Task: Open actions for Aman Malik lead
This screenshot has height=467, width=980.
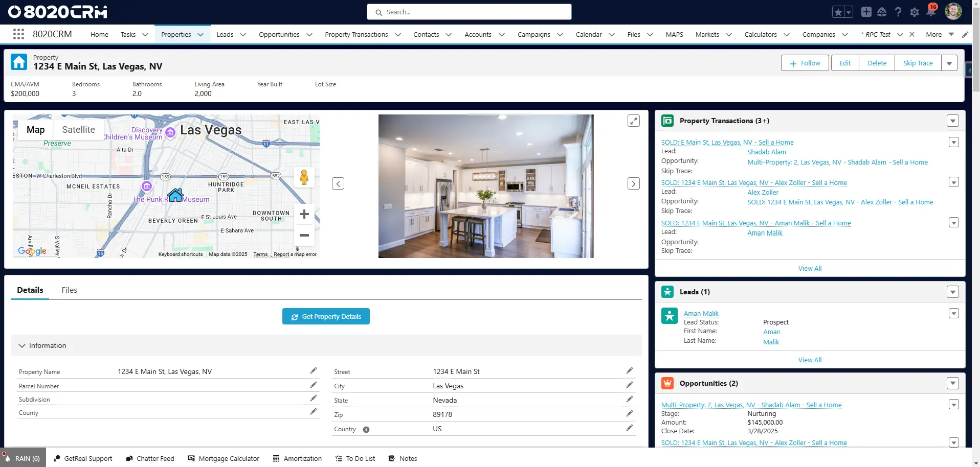Action: (954, 313)
